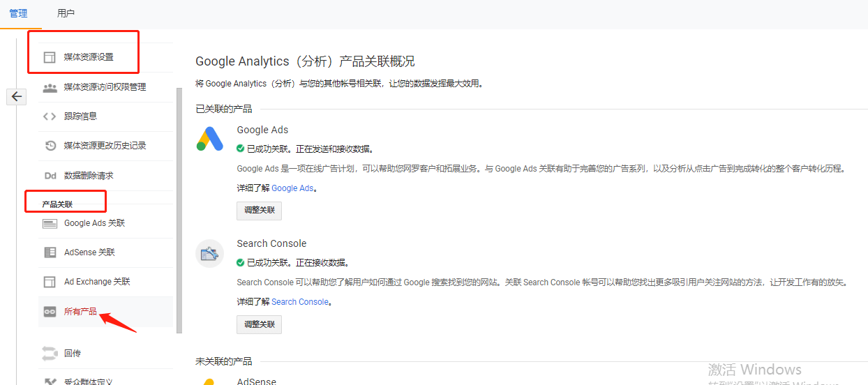868x385 pixels.
Task: Click the Search Console product logo
Action: [x=209, y=254]
